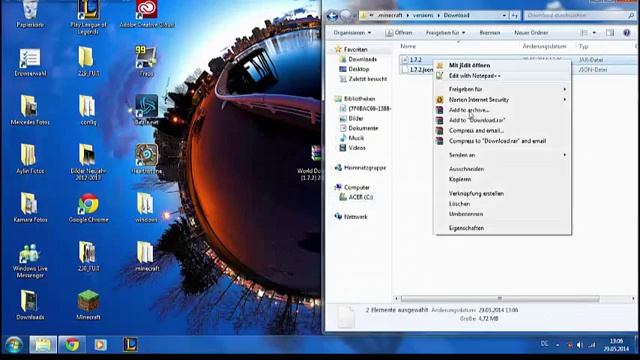640x360 pixels.
Task: Select the Bilder Neujahr 2012-2013 folder
Action: tap(88, 162)
